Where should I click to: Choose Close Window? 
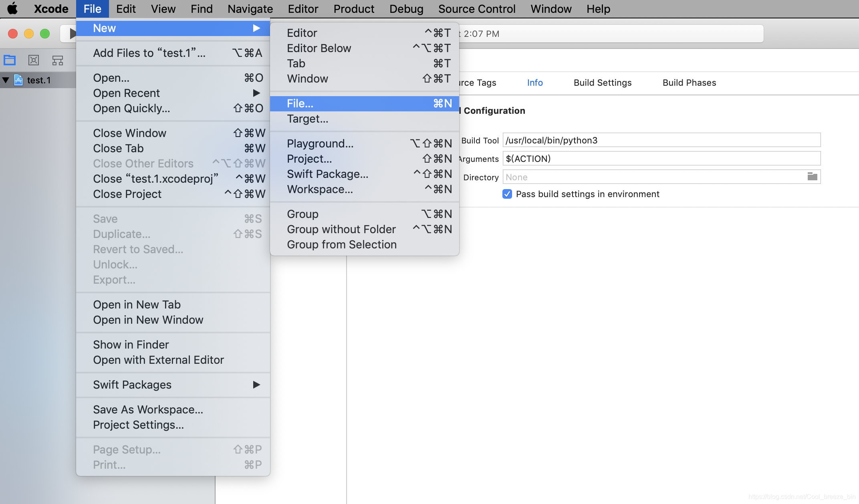click(173, 133)
